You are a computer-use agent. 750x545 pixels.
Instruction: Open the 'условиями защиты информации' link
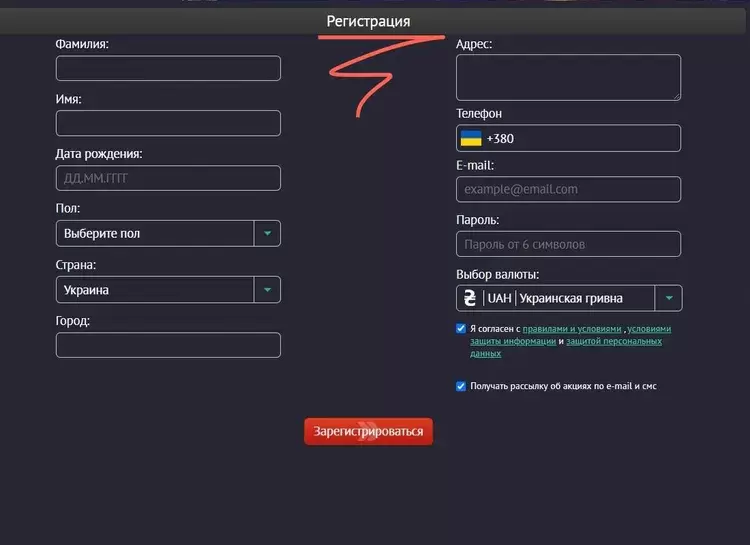570,335
